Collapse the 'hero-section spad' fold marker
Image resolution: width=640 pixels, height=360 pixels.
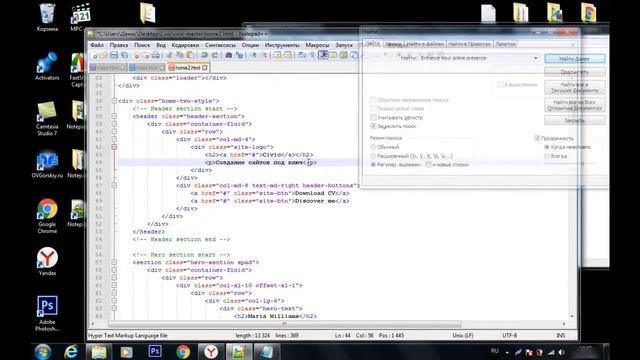tap(114, 262)
